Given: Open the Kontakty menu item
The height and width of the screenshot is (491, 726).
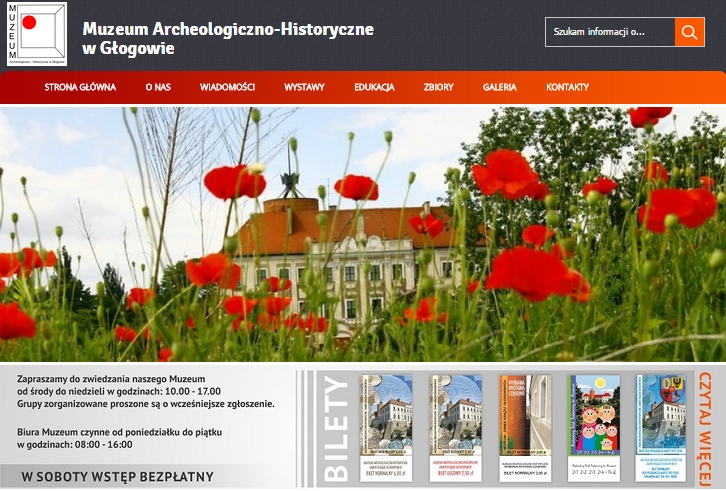Looking at the screenshot, I should tap(567, 87).
